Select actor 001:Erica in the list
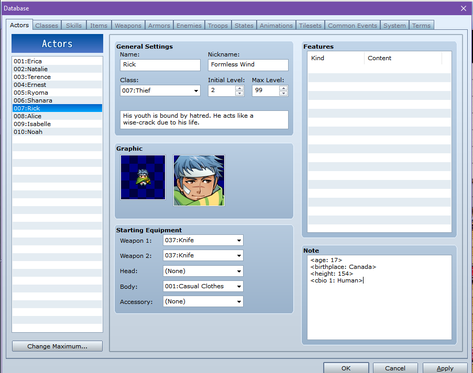 [57, 61]
